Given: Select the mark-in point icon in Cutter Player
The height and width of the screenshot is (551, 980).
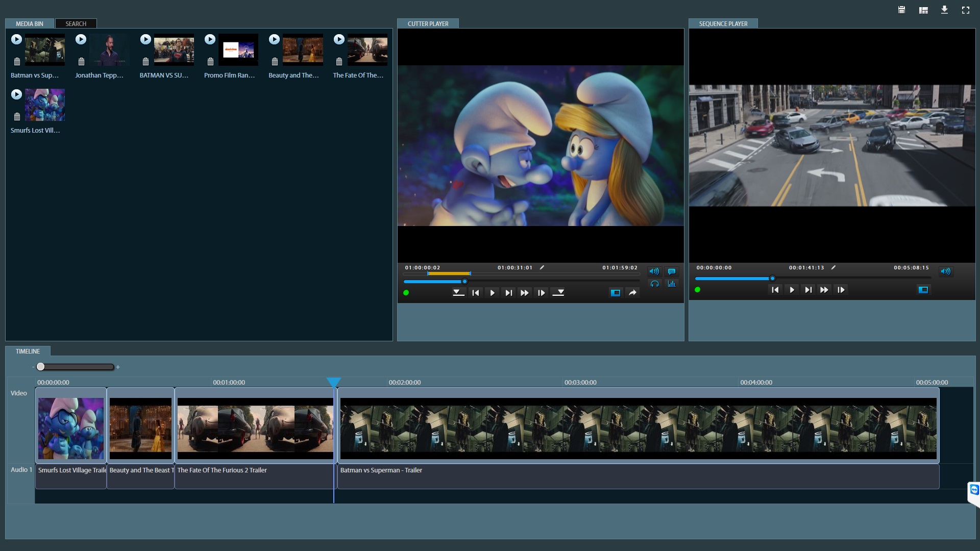Looking at the screenshot, I should pyautogui.click(x=457, y=293).
